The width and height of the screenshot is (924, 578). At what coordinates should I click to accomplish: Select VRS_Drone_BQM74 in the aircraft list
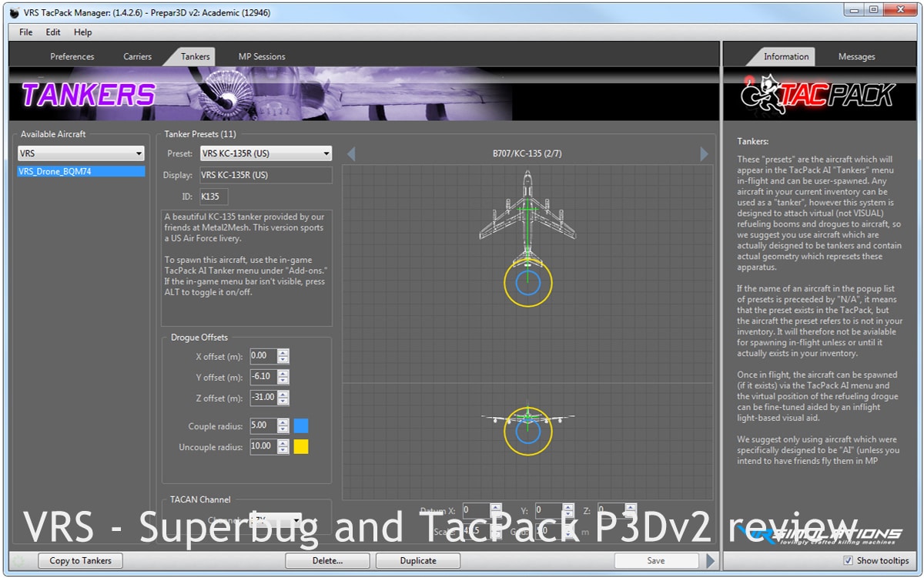[x=81, y=171]
